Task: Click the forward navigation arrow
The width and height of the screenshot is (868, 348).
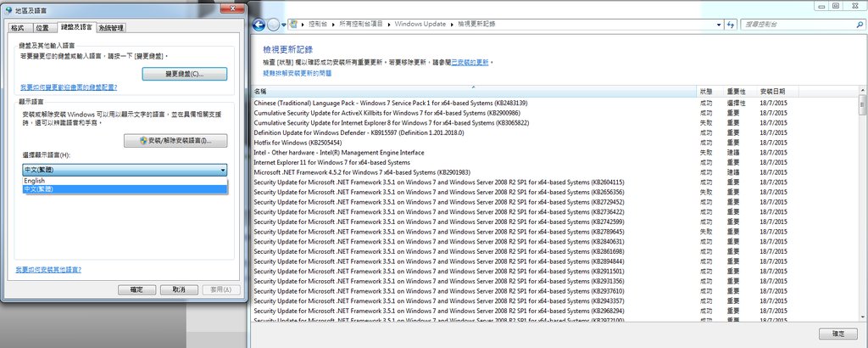Action: click(x=274, y=25)
